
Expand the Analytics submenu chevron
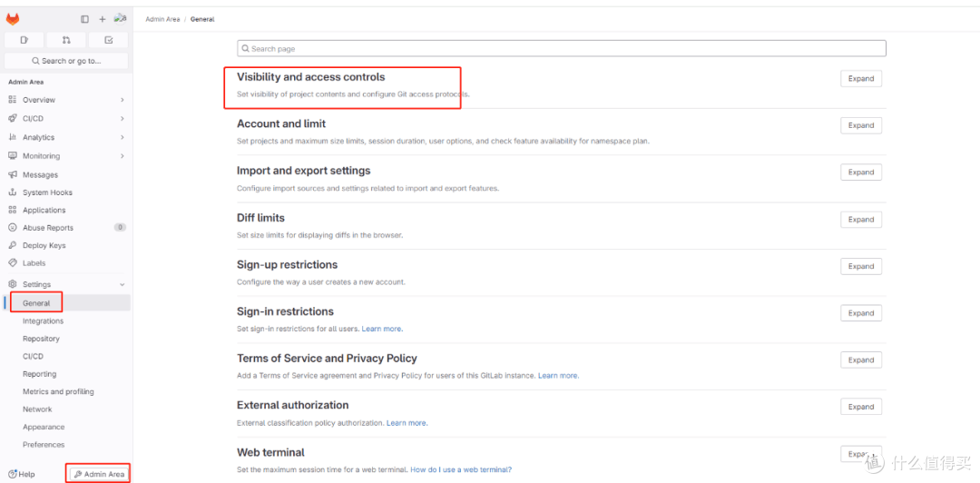click(122, 137)
